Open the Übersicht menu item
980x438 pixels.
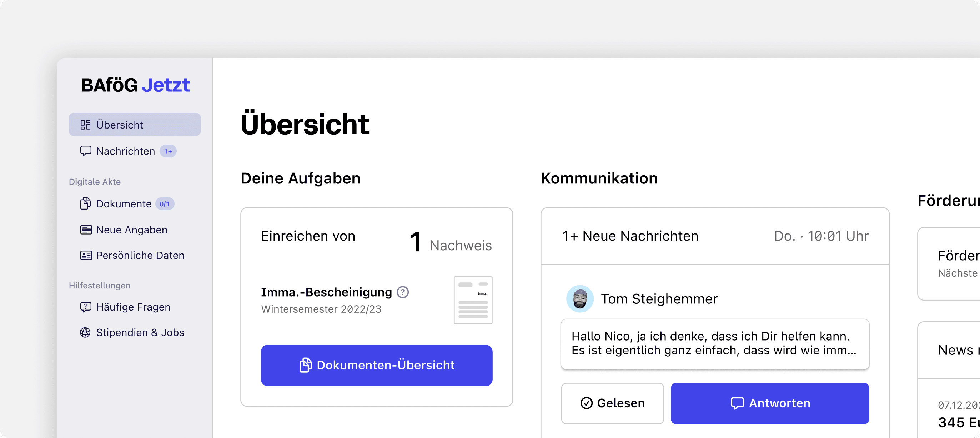pyautogui.click(x=135, y=125)
